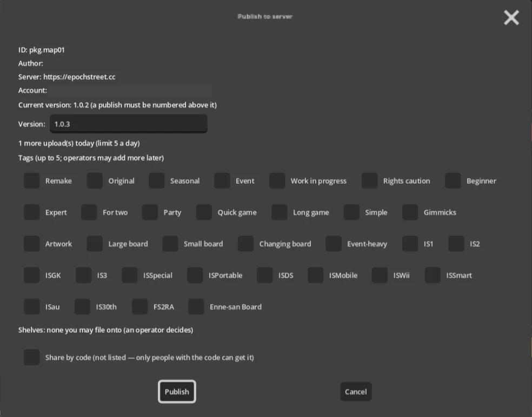Toggle the IS1 tag checkbox

pyautogui.click(x=410, y=244)
